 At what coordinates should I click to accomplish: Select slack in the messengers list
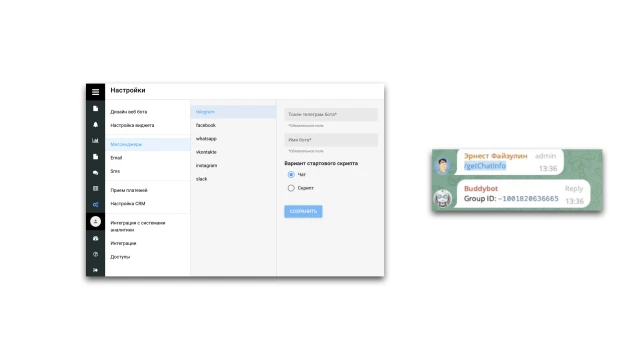202,179
